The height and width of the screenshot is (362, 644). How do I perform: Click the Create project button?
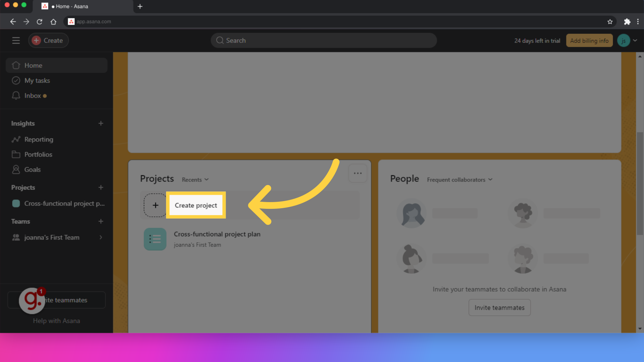[x=196, y=205]
